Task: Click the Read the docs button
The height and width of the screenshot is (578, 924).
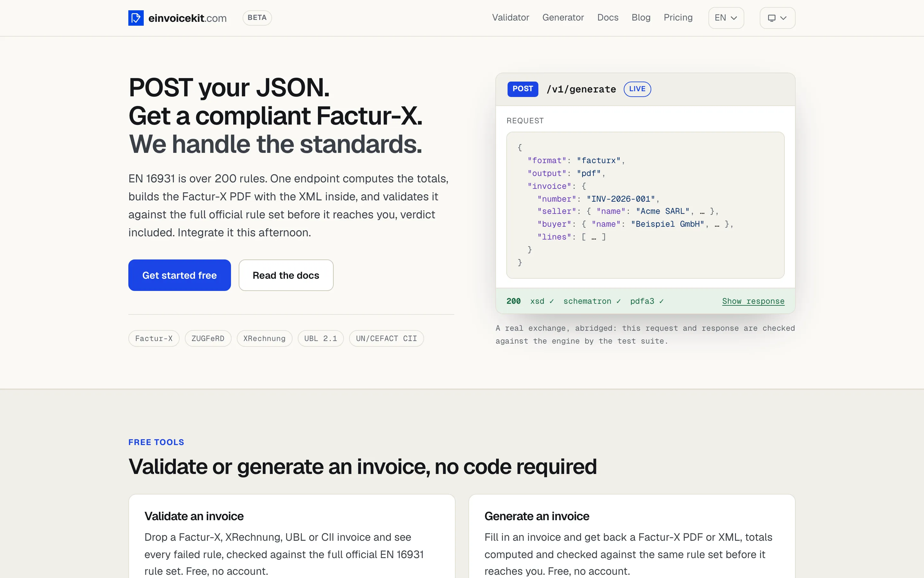Action: point(286,275)
